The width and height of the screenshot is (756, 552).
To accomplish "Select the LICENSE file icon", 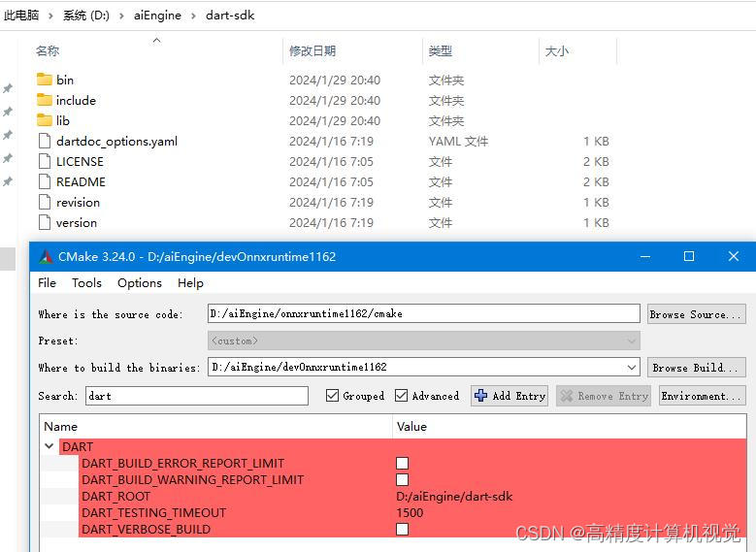I will (x=45, y=161).
